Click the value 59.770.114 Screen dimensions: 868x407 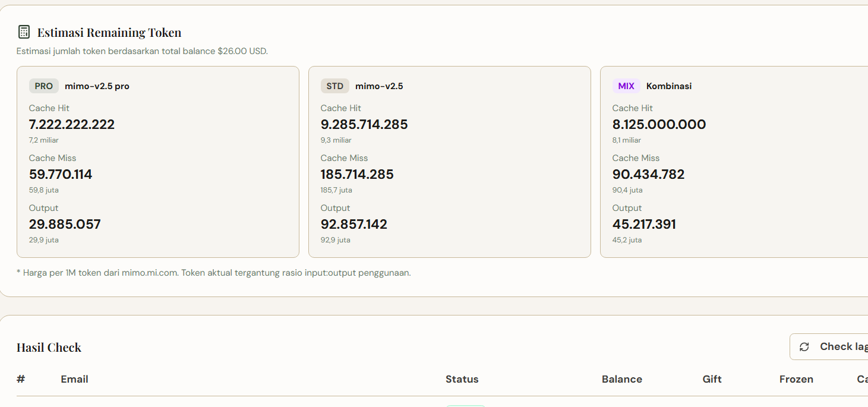tap(61, 175)
